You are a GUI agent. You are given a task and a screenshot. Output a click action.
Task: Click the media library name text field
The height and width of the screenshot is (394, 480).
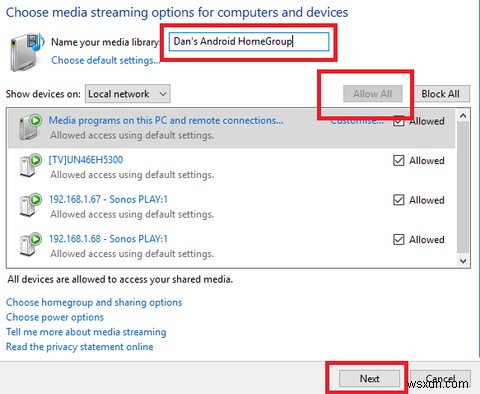(x=249, y=42)
